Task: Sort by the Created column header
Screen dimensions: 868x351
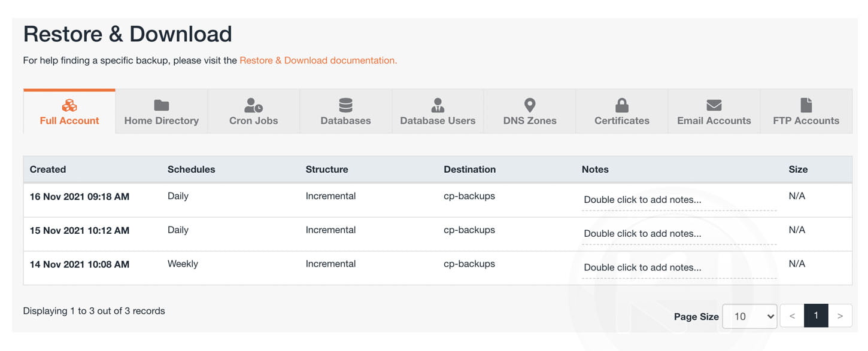Action: point(48,169)
